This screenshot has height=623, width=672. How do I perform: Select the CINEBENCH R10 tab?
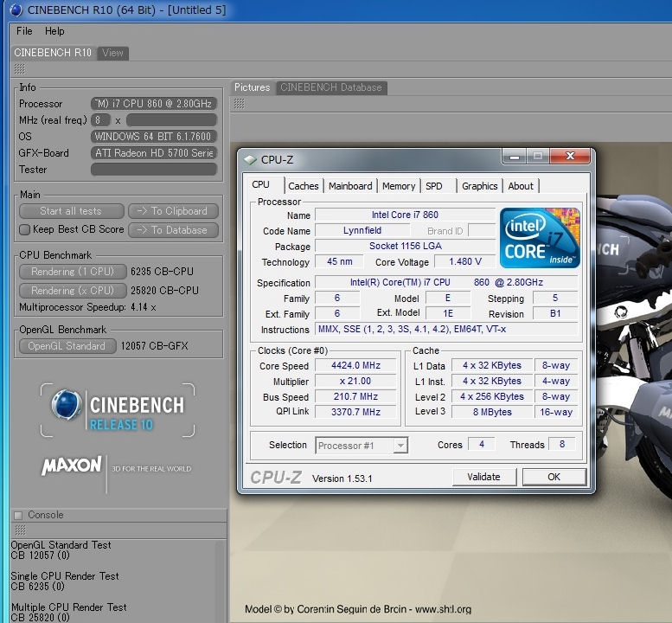pyautogui.click(x=53, y=53)
